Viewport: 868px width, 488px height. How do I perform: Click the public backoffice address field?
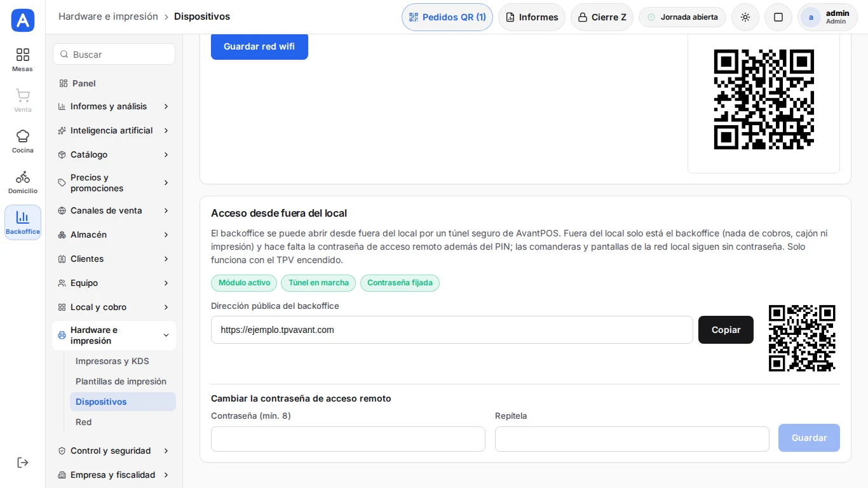(x=452, y=330)
